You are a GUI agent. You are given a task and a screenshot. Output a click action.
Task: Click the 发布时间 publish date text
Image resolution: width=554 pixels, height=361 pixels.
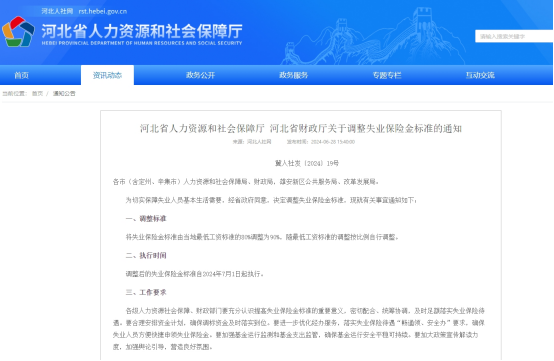pyautogui.click(x=320, y=142)
